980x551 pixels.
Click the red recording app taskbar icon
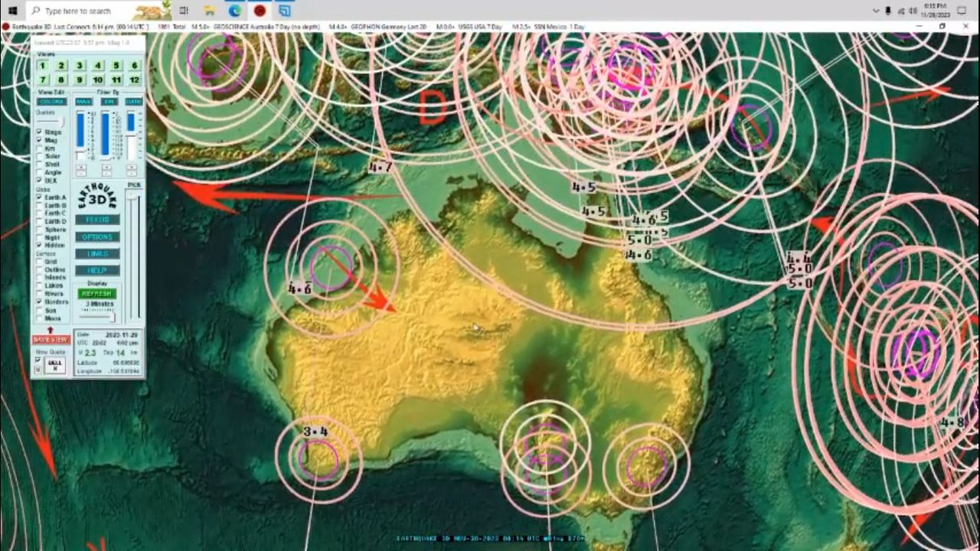coord(260,11)
